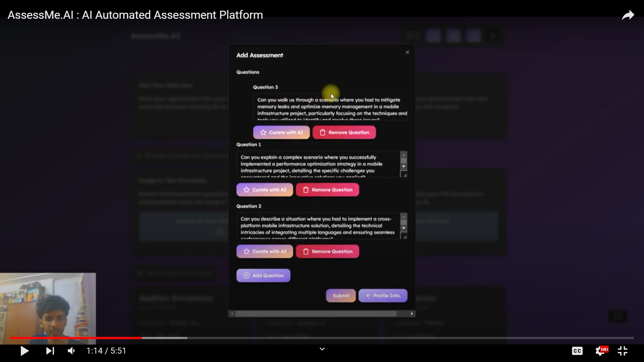
Task: Expand the chevron below the timeline
Action: (322, 349)
